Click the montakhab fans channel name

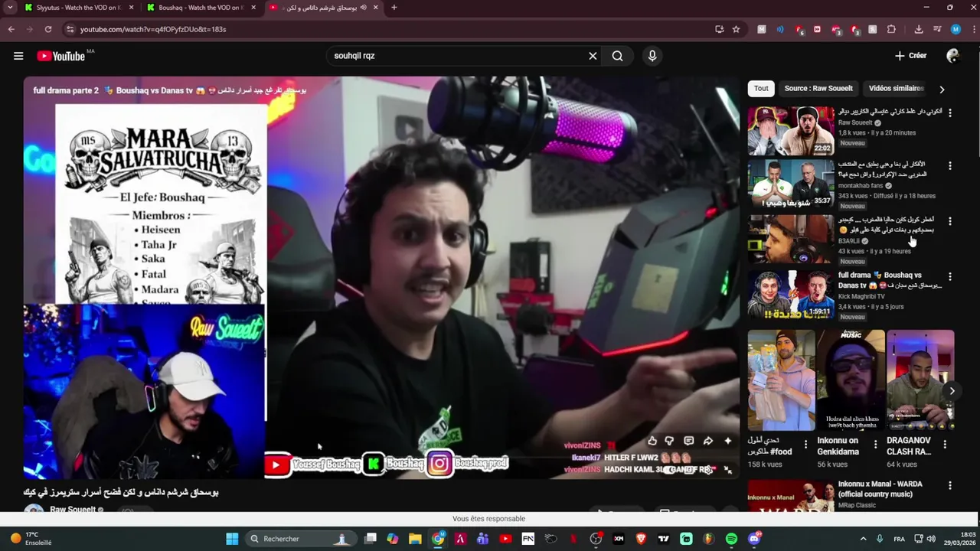[x=861, y=186]
